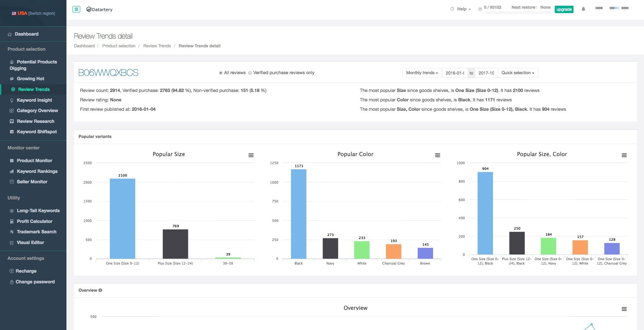Open Popular Size chart context menu icon
The image size is (644, 330).
click(251, 155)
